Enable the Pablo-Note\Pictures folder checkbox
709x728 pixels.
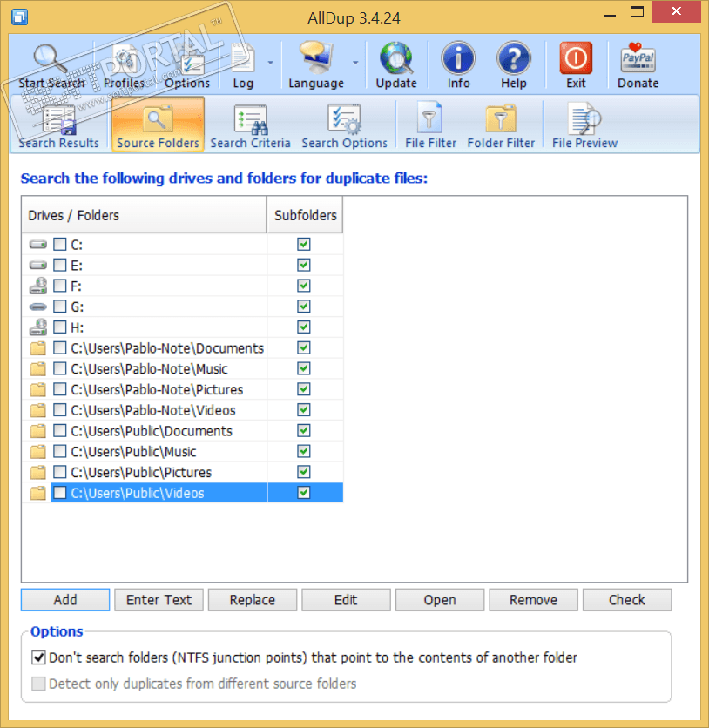point(59,389)
